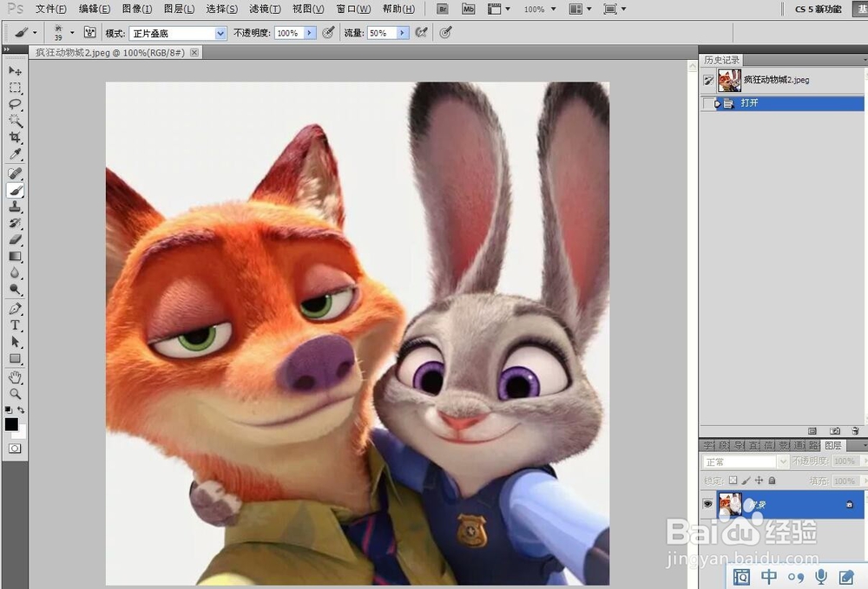This screenshot has height=589, width=868.
Task: Toggle lock image pixels brush icon
Action: pyautogui.click(x=746, y=480)
